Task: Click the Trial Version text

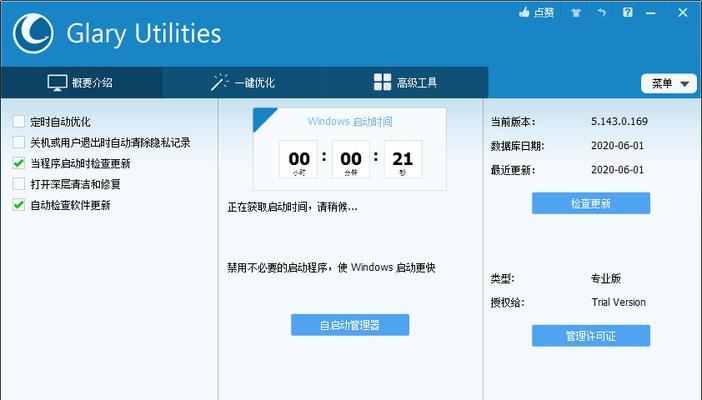Action: click(619, 302)
